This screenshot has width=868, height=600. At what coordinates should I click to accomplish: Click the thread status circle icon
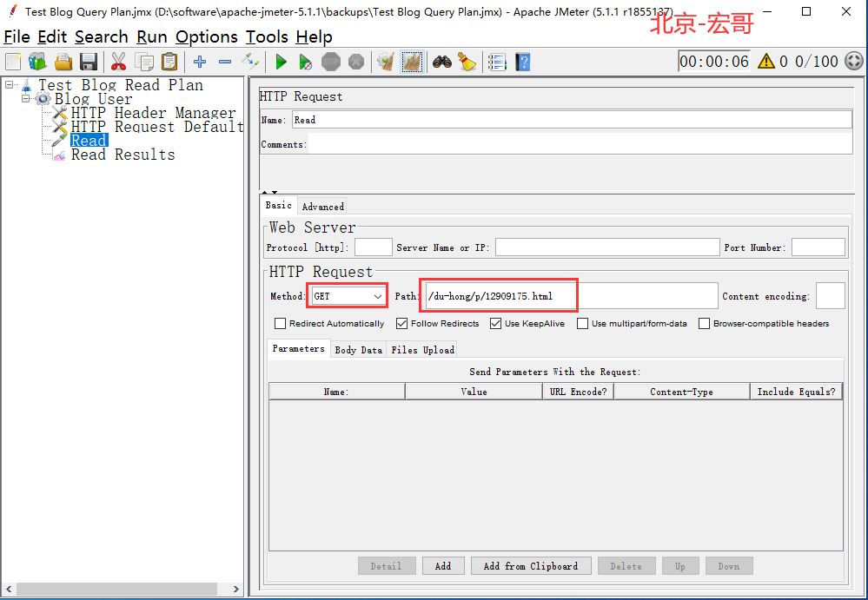[853, 61]
